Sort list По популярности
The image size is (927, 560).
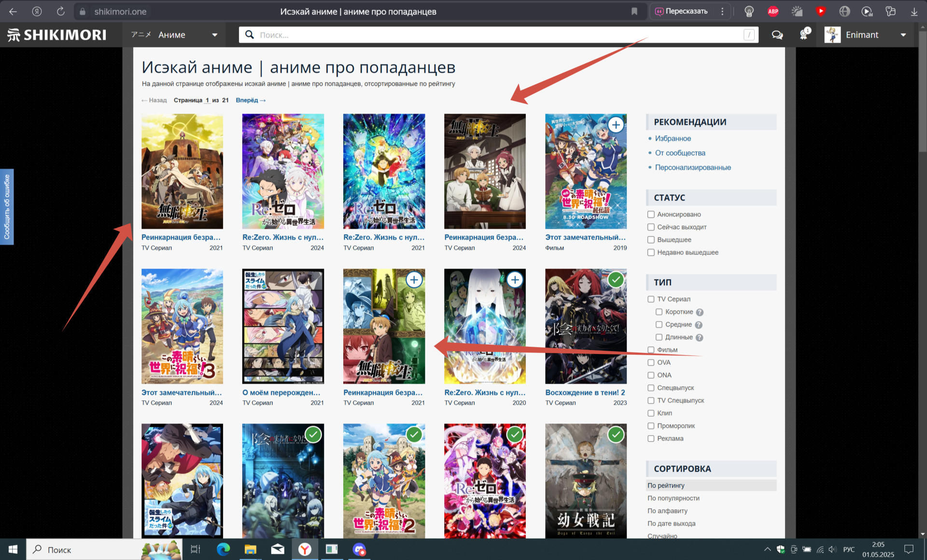tap(673, 498)
